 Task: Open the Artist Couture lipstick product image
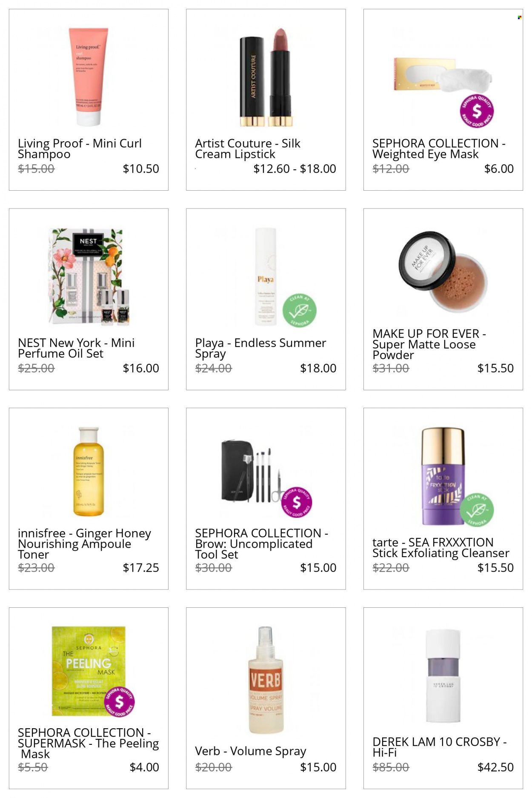[266, 77]
